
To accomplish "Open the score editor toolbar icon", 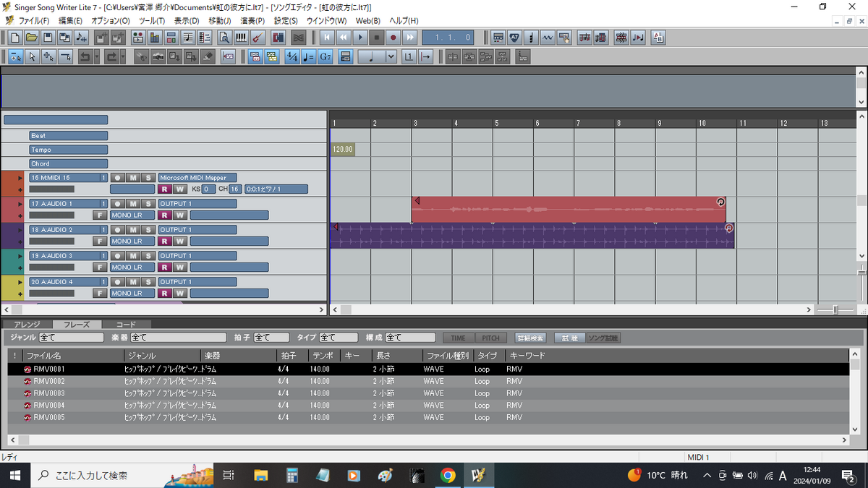I will click(188, 37).
